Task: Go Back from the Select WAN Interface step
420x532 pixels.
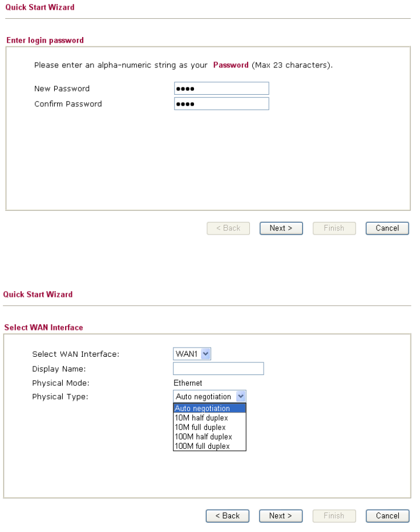Action: tap(227, 516)
